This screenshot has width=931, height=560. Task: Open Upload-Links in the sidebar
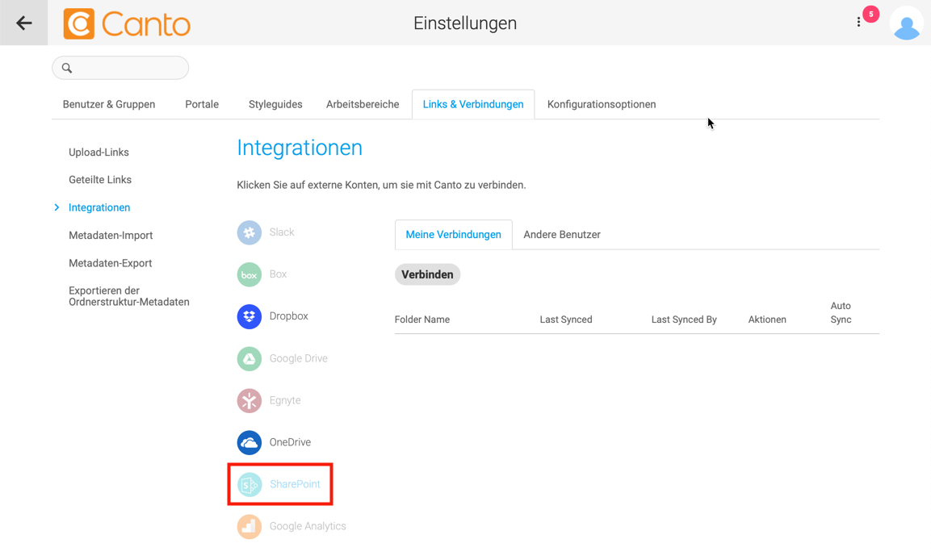[99, 153]
